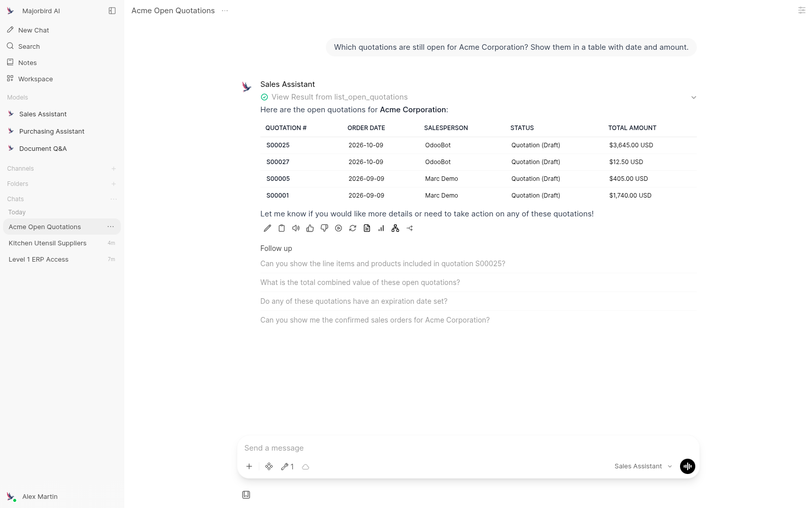The width and height of the screenshot is (812, 508).
Task: Click the hierarchy diagram icon under the response
Action: click(395, 229)
